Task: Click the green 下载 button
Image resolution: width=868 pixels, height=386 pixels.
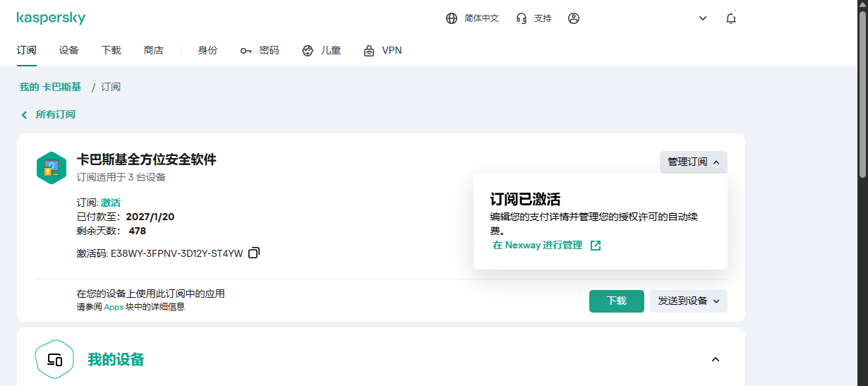Action: [x=616, y=301]
